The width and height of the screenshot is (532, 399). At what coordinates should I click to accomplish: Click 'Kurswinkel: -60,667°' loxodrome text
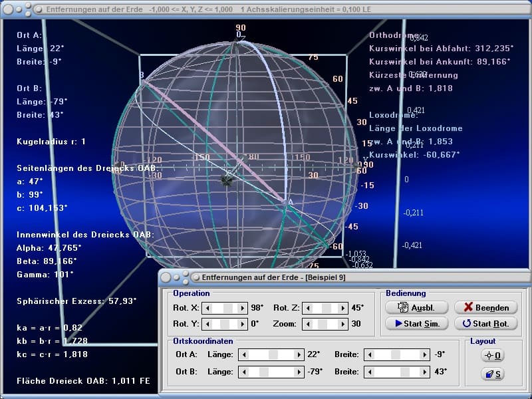(414, 155)
